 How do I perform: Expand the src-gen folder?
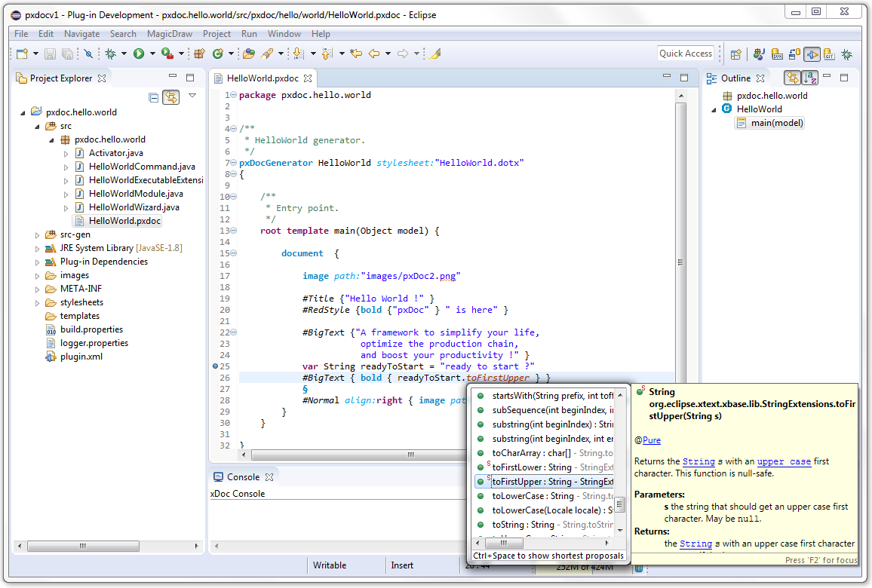click(x=38, y=235)
